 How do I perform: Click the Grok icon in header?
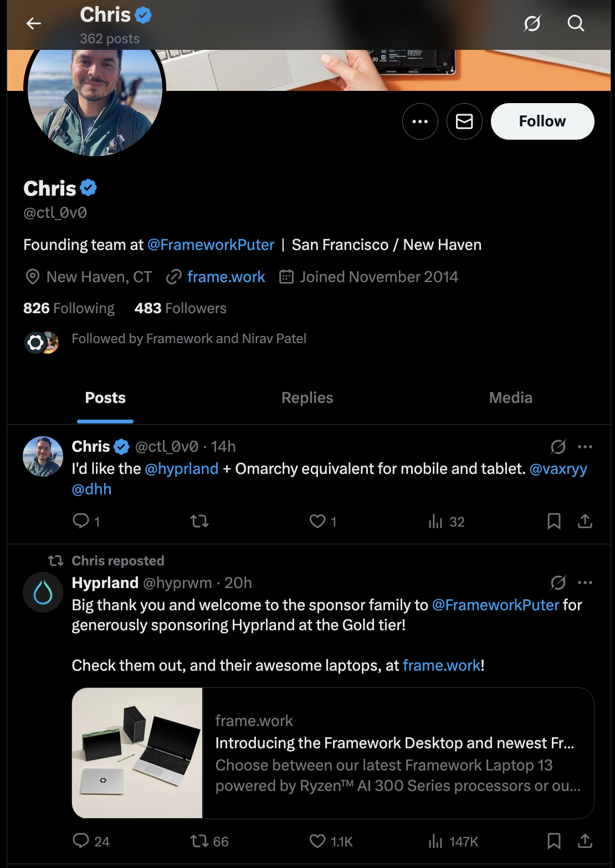click(532, 23)
